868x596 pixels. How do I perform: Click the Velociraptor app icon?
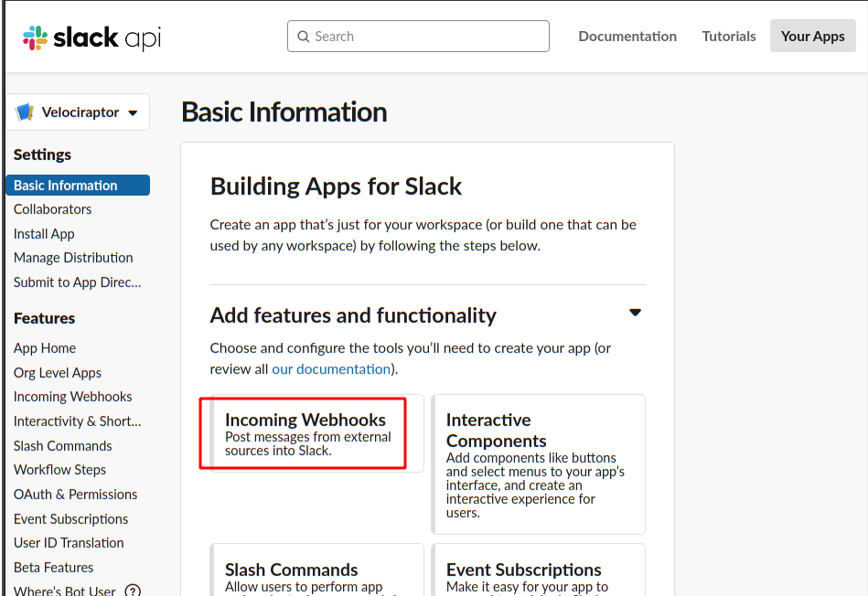point(25,112)
